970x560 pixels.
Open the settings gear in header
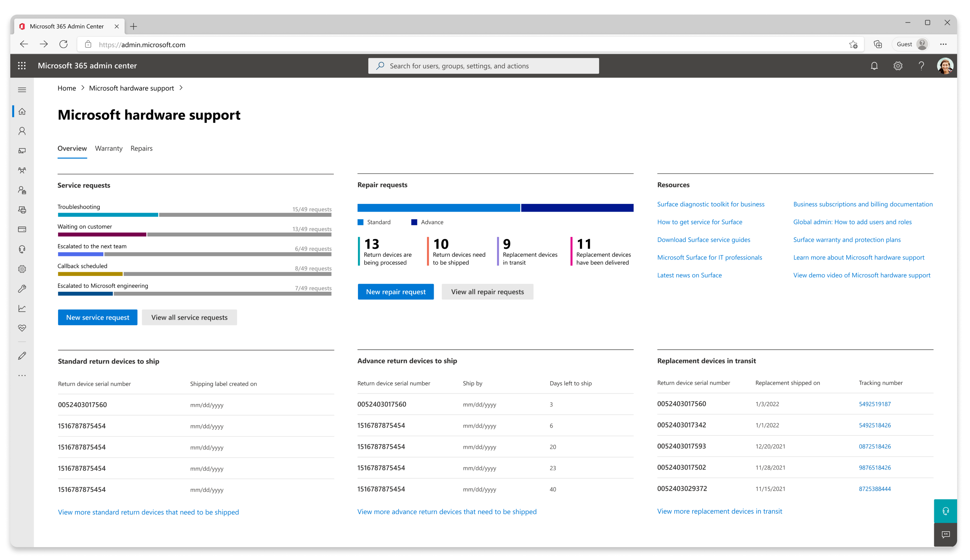tap(898, 66)
